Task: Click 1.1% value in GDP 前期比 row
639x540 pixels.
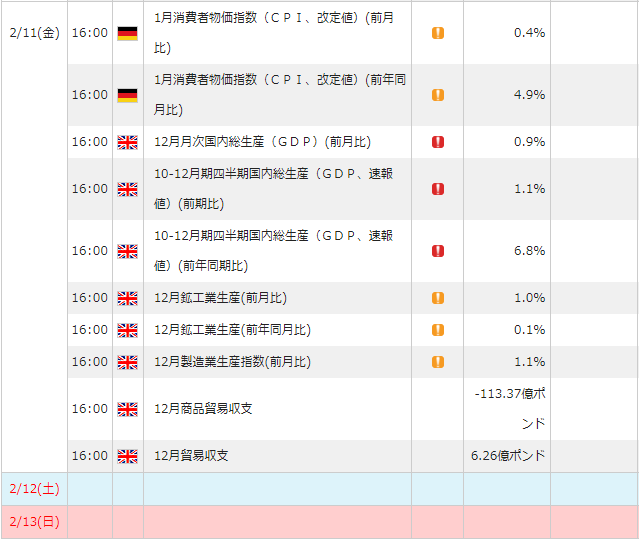Action: coord(529,189)
